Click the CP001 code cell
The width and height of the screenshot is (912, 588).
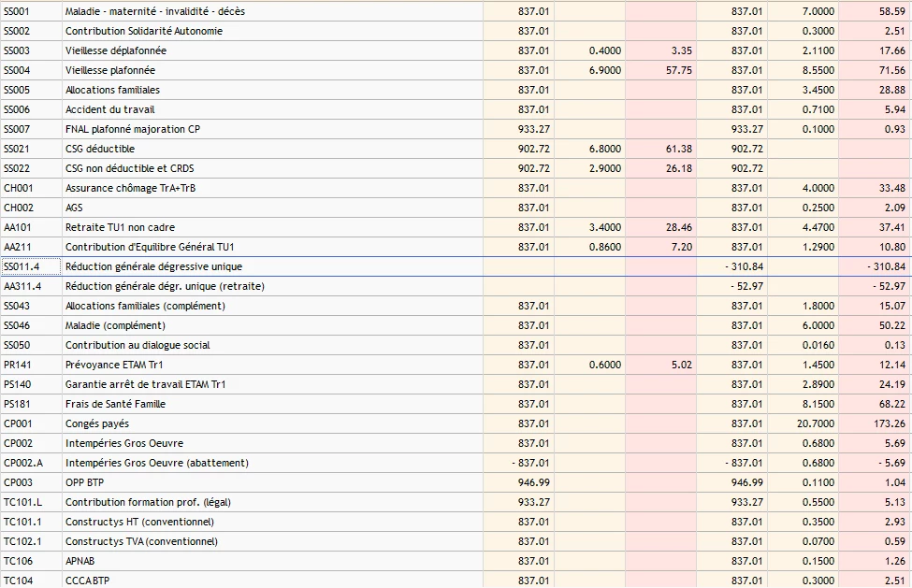(x=31, y=423)
